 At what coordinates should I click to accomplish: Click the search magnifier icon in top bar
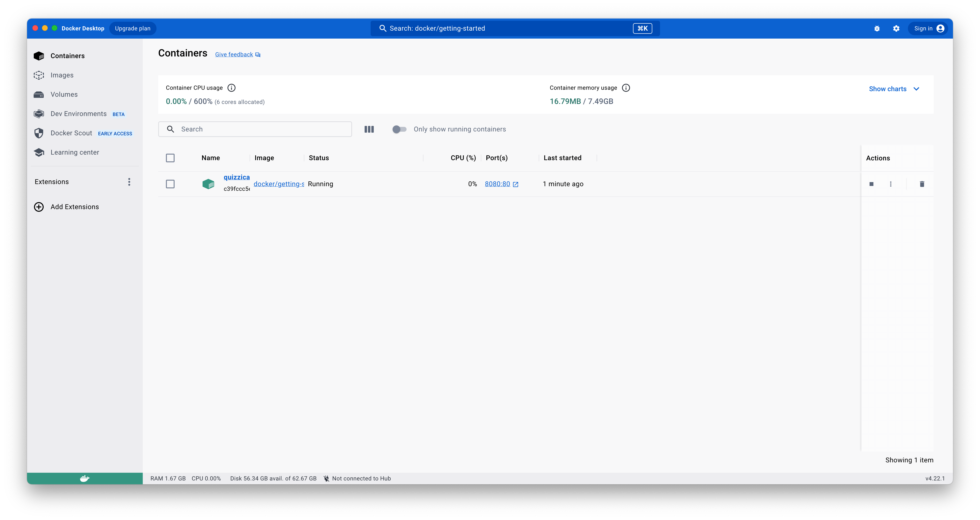coord(383,28)
